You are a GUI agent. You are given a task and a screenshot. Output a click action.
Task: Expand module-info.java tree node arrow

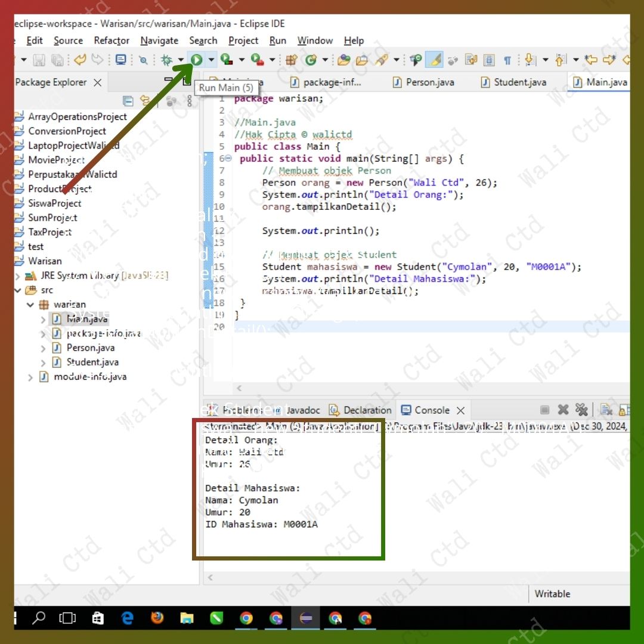(30, 377)
